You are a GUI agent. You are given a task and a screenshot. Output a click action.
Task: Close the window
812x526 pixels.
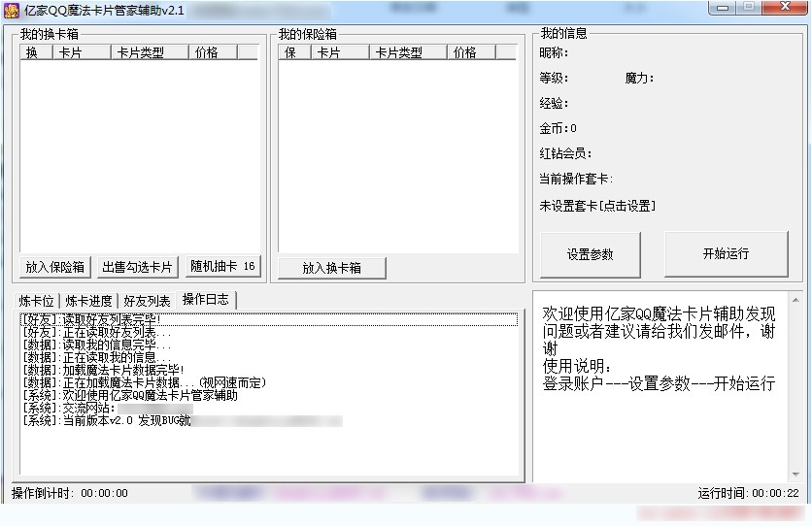tap(784, 7)
